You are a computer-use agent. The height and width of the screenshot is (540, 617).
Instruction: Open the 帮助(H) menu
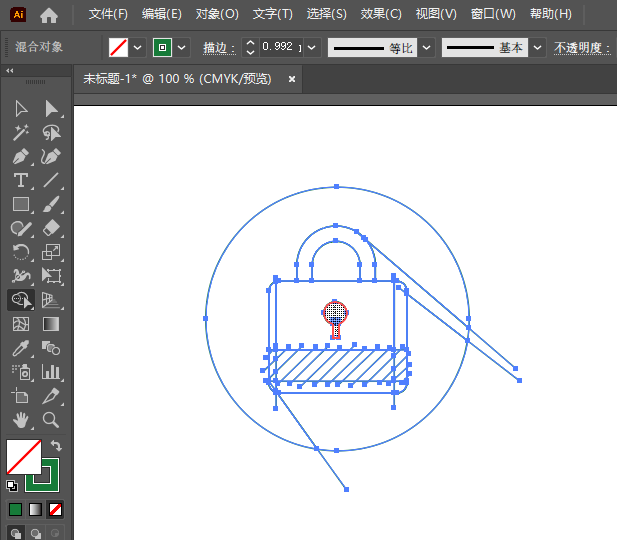point(550,14)
